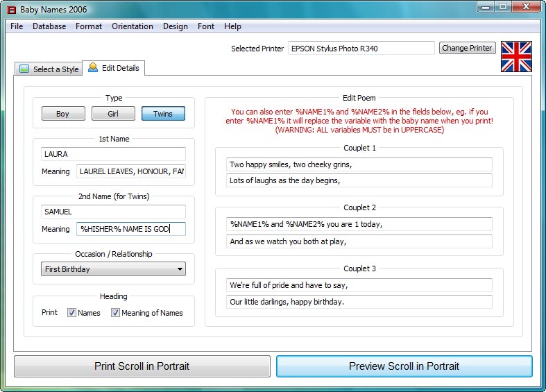Click Preview Scroll in Portrait button
Image resolution: width=546 pixels, height=392 pixels.
(x=404, y=366)
